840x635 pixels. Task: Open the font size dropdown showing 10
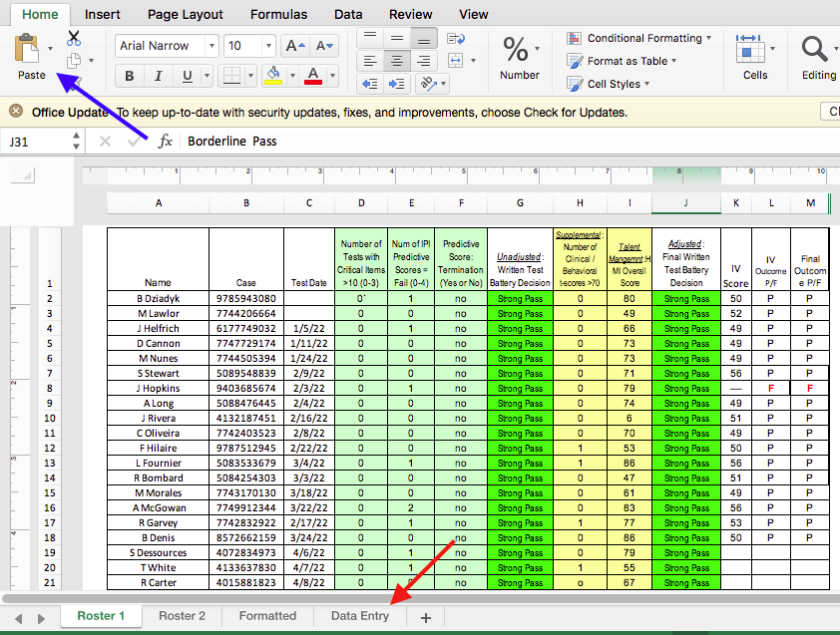[268, 46]
